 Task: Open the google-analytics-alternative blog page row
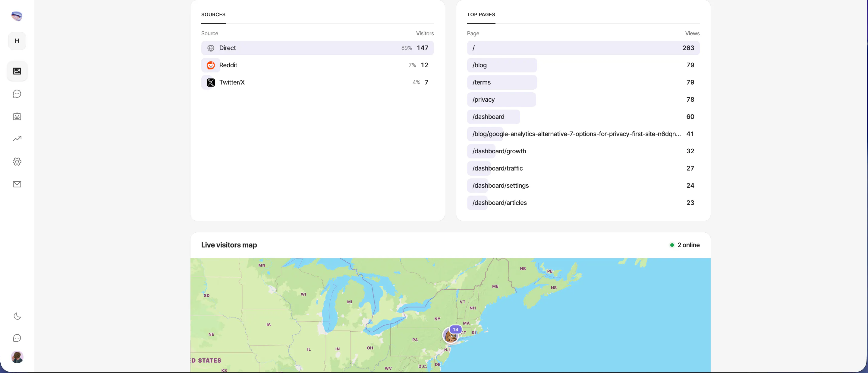pos(583,134)
